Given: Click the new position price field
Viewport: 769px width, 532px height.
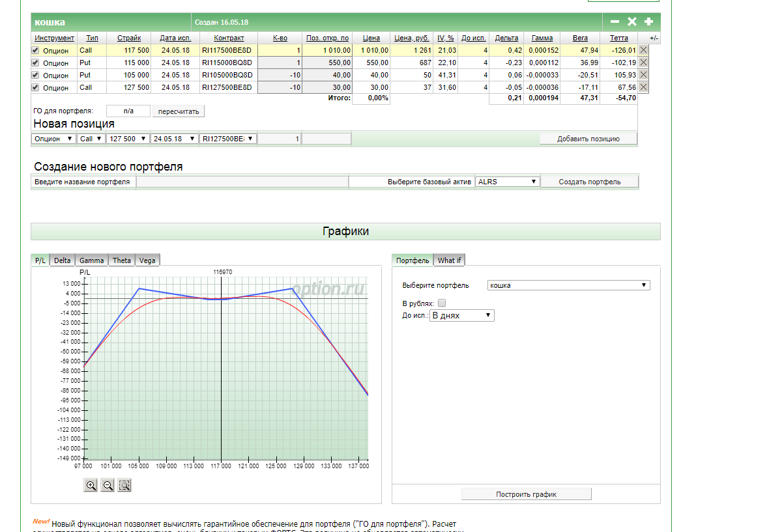Looking at the screenshot, I should coord(326,139).
